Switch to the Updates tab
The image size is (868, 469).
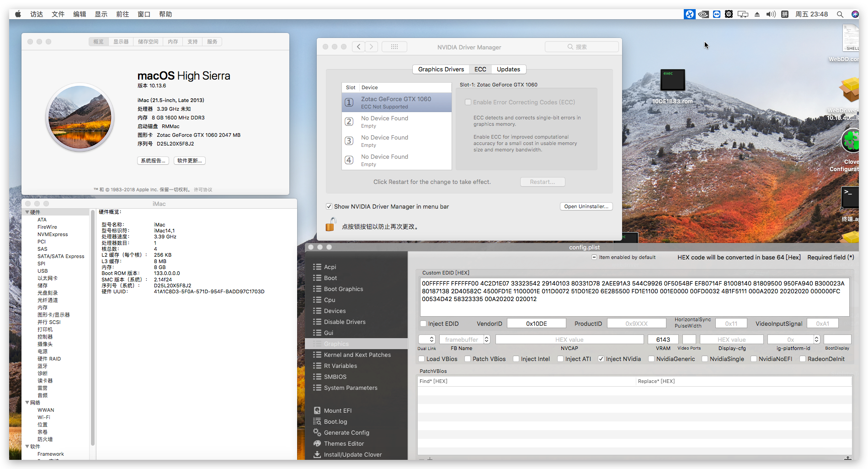pos(508,69)
